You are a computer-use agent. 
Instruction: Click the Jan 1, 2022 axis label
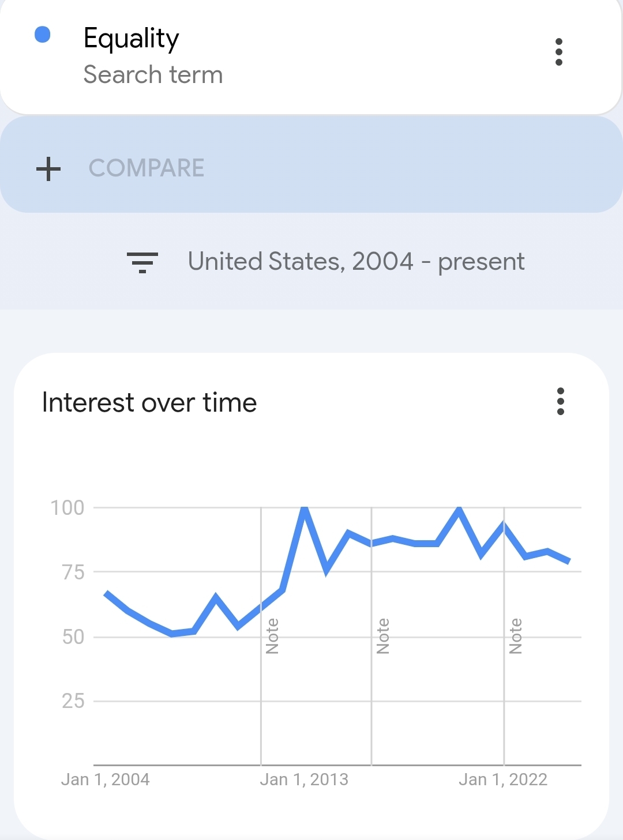pyautogui.click(x=503, y=779)
